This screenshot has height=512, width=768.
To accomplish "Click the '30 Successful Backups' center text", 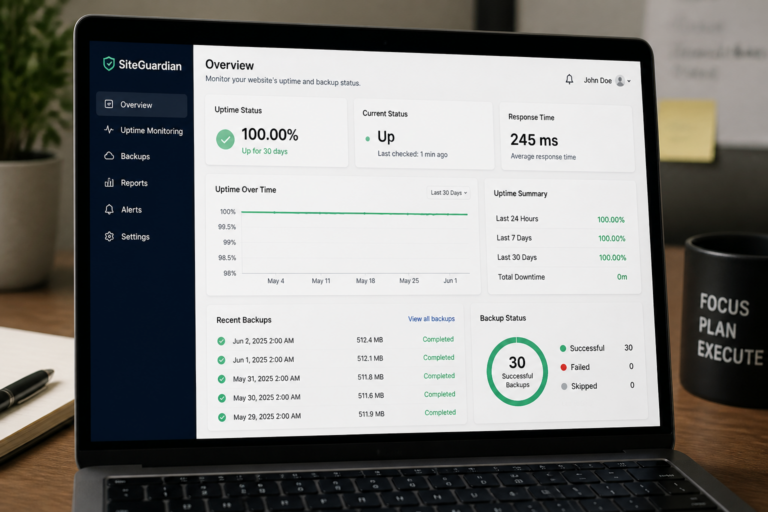I will pyautogui.click(x=517, y=371).
